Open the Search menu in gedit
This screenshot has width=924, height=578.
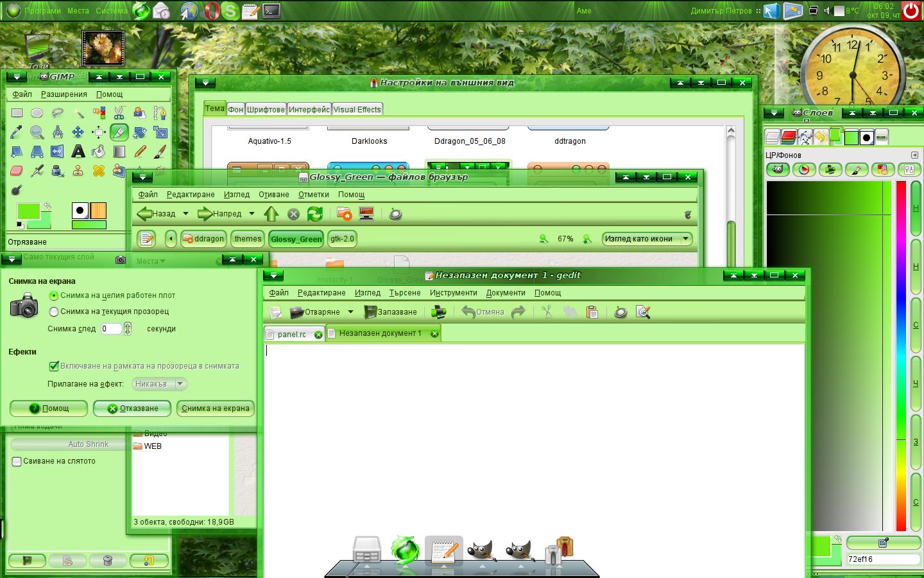coord(405,293)
